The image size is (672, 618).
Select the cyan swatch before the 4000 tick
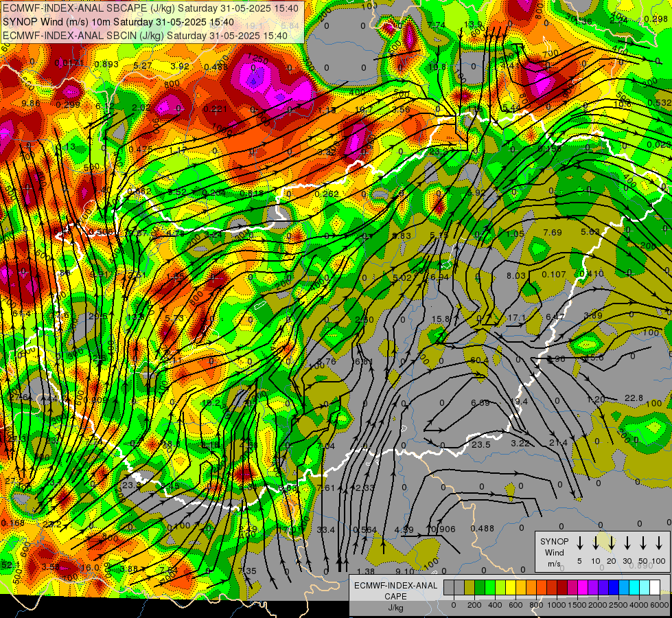click(635, 587)
